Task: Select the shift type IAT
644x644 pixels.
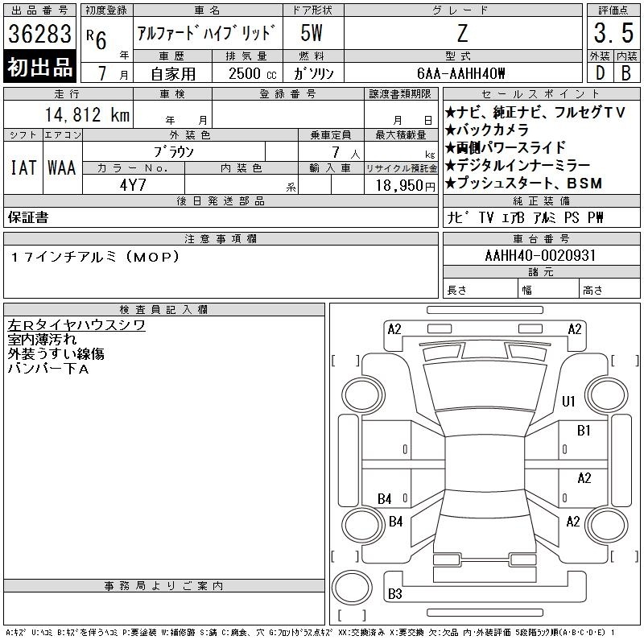Action: (x=23, y=167)
